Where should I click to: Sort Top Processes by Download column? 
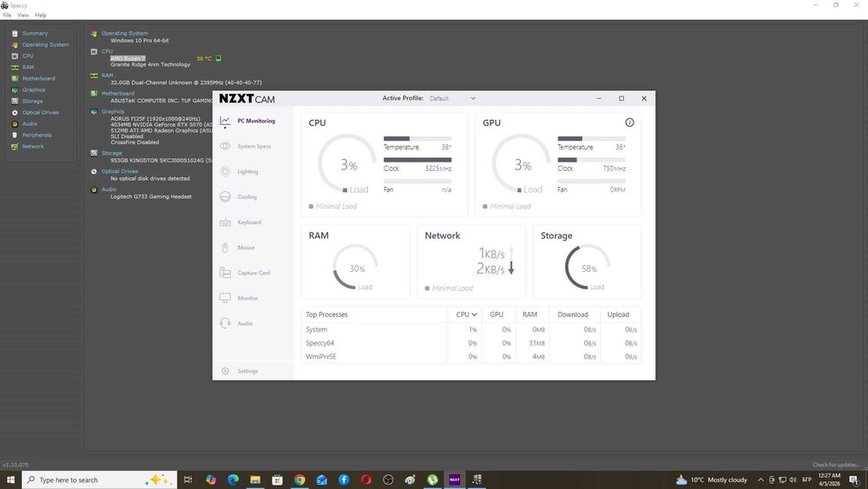tap(572, 314)
